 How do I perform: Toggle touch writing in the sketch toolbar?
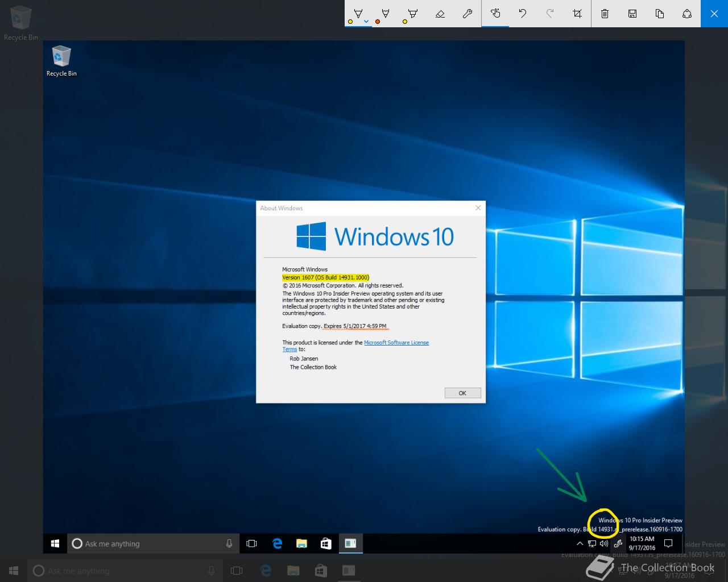point(495,13)
